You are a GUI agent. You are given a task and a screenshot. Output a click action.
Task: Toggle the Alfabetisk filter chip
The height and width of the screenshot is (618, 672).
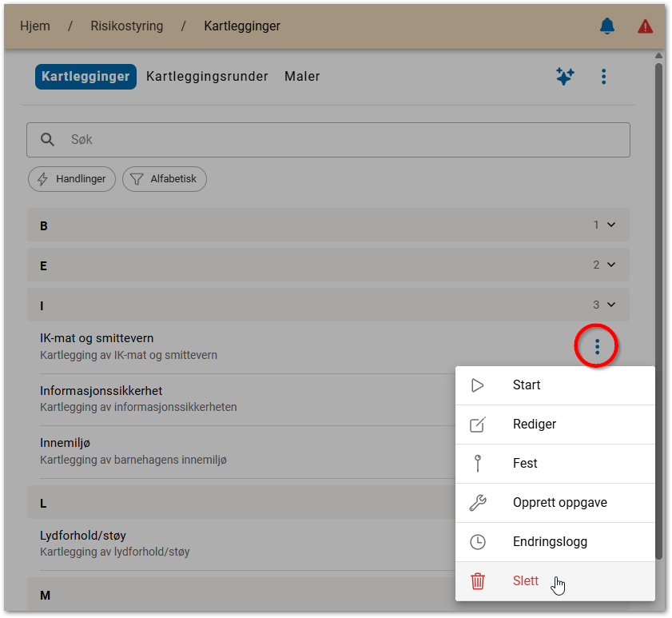tap(165, 179)
